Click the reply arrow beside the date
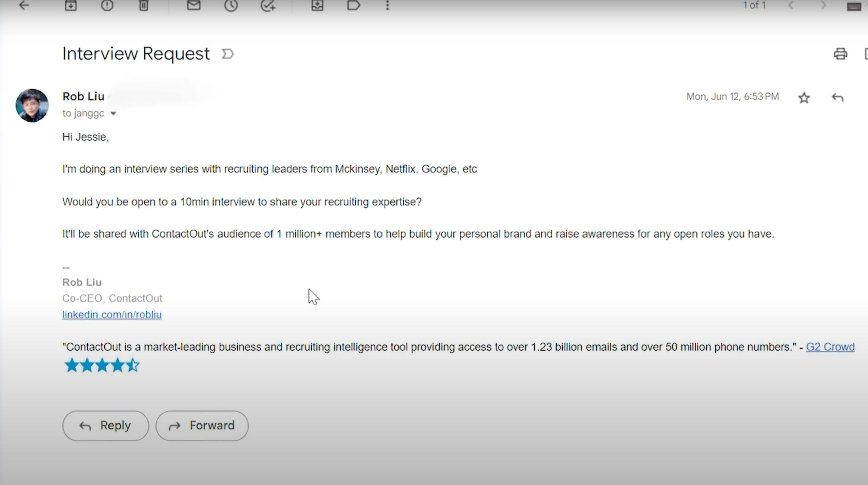The image size is (868, 485). (x=837, y=98)
